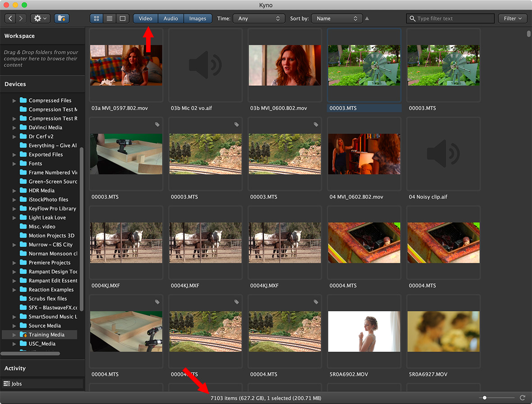This screenshot has height=404, width=532.
Task: Toggle the Video media filter
Action: [146, 18]
